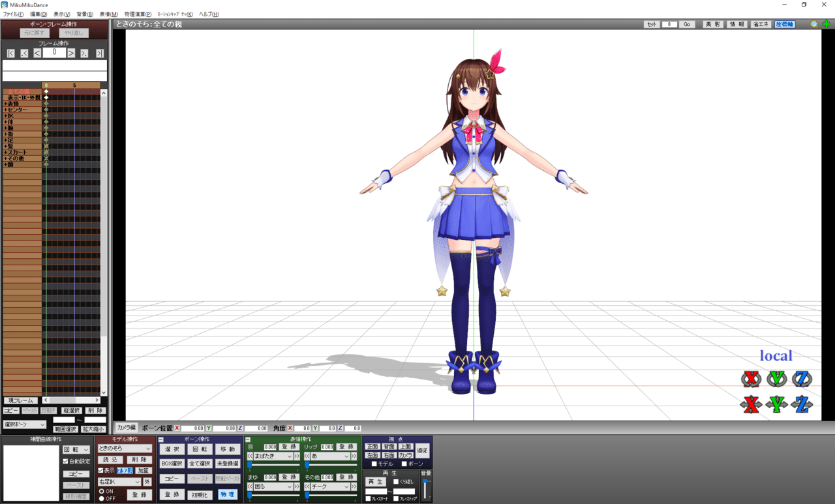This screenshot has width=835, height=504.
Task: Go to next keyframe button
Action: [84, 53]
